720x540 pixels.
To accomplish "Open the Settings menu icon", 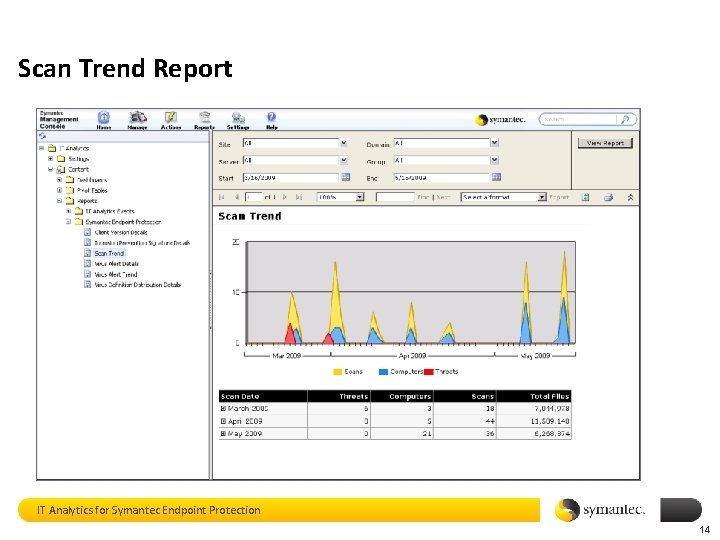I will (x=238, y=118).
